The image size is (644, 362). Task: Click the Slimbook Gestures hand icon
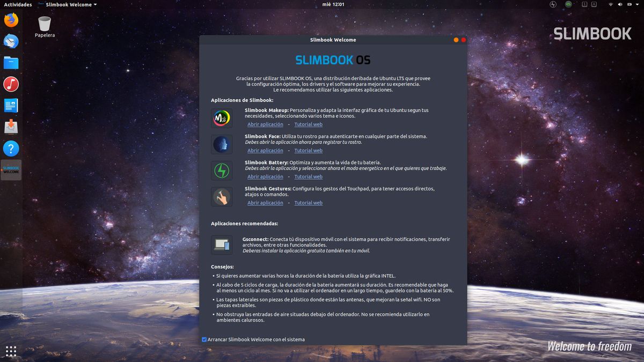pyautogui.click(x=222, y=197)
